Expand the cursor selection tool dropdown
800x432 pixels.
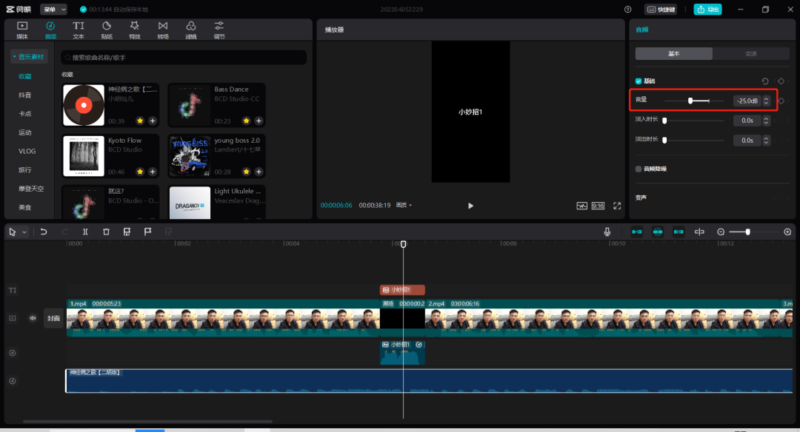(25, 232)
